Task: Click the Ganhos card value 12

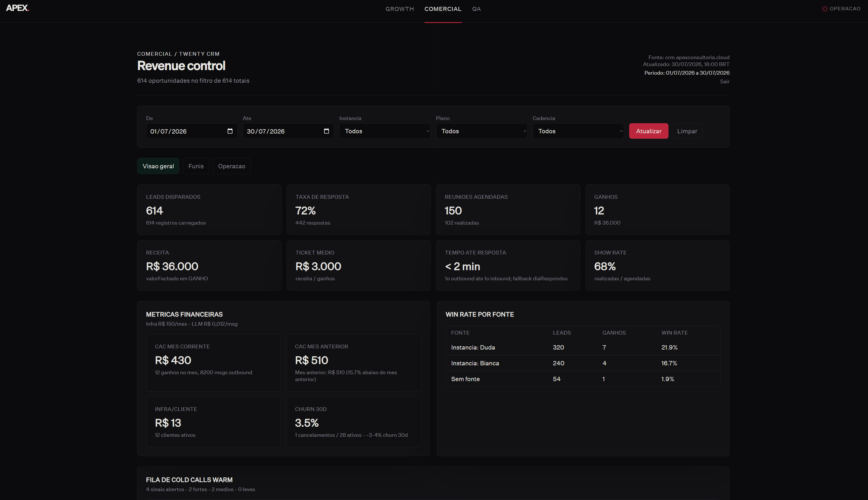Action: click(x=599, y=211)
